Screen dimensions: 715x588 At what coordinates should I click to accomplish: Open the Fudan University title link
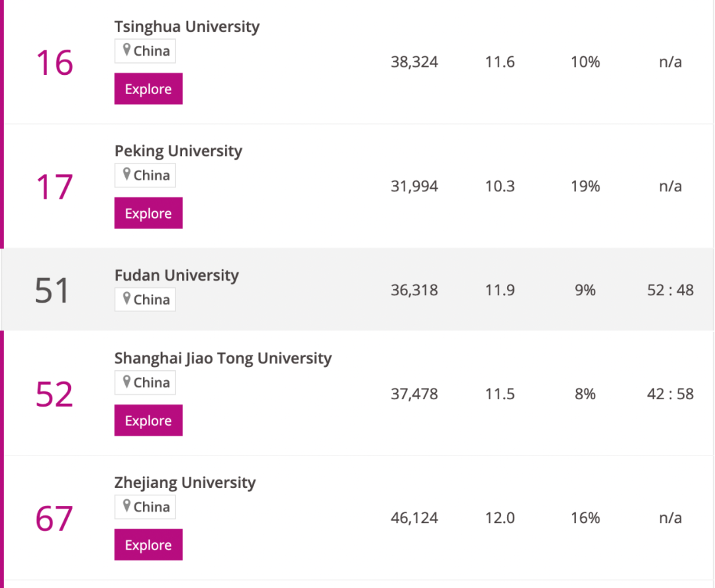pyautogui.click(x=176, y=275)
